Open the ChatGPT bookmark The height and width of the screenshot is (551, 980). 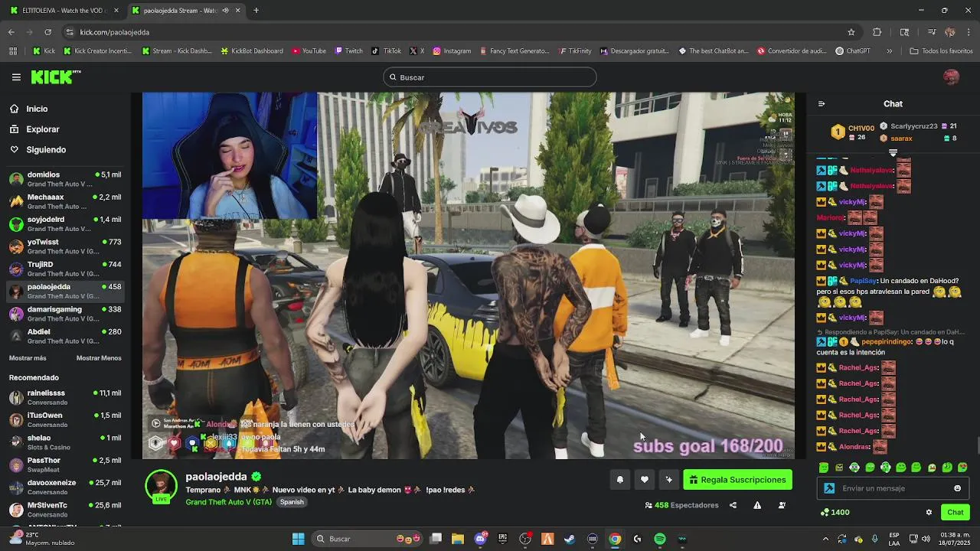(853, 51)
